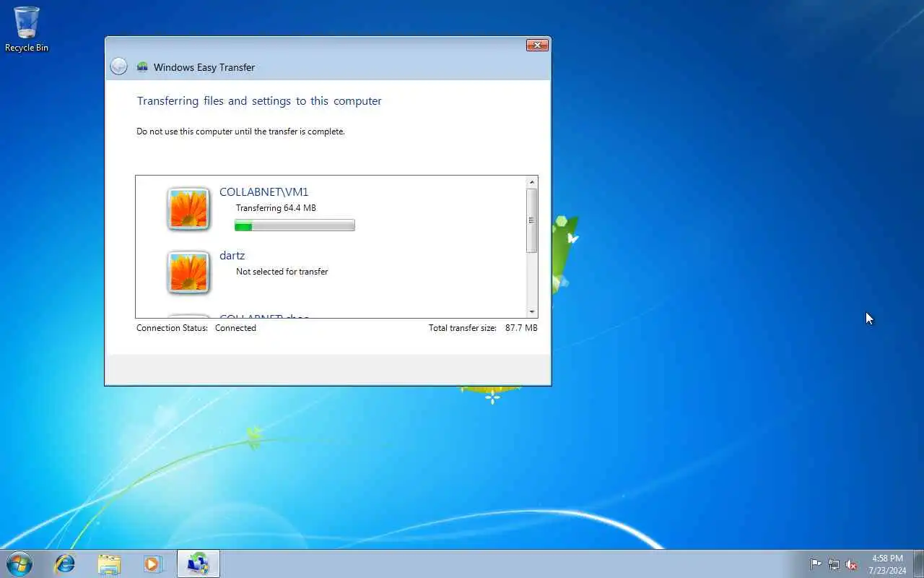Click the 87.7 MB total transfer size

521,328
